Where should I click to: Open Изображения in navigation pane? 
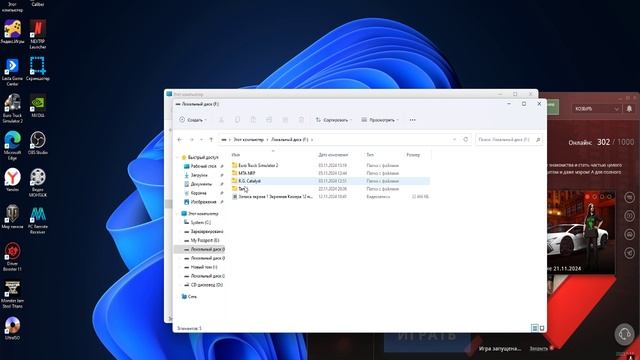(x=203, y=202)
